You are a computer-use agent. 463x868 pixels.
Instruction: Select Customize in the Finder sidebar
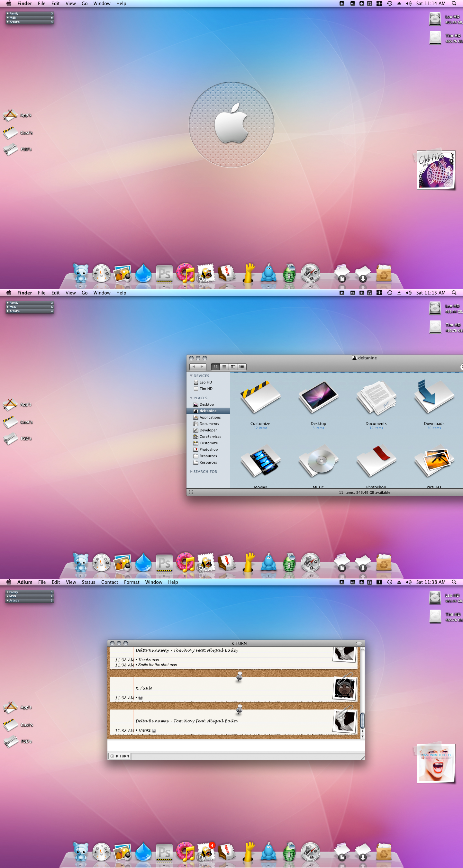208,443
